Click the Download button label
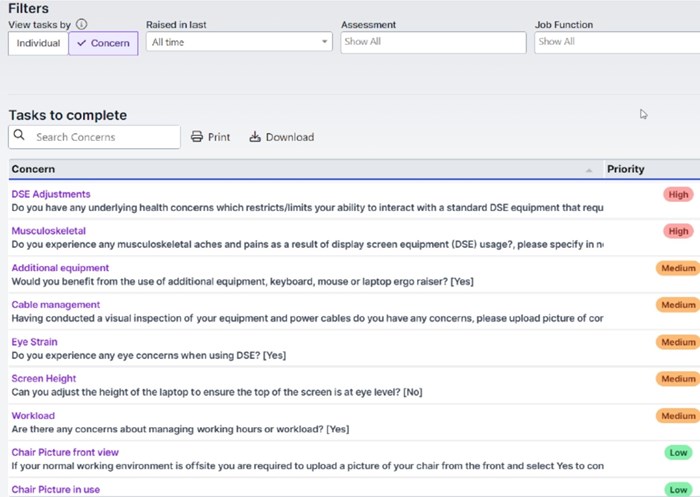This screenshot has height=497, width=700. pos(290,137)
